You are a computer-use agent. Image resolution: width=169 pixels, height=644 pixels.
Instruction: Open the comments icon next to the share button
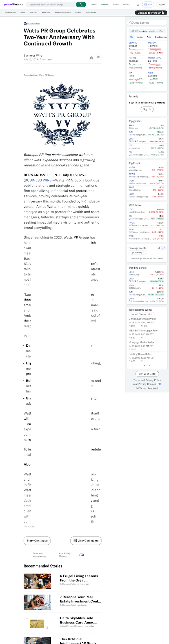99,57
